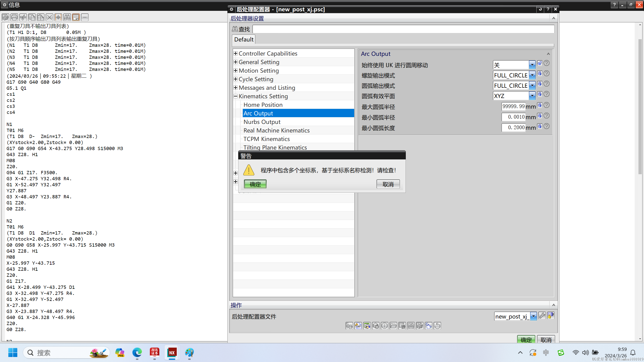Click help icon for 始终使用 IJK 进行圆周移动

[546, 63]
